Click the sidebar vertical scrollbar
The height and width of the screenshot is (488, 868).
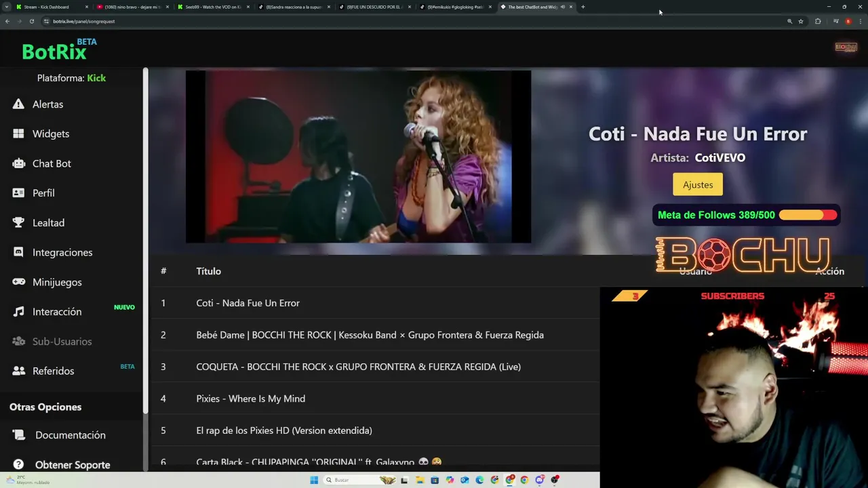click(x=145, y=241)
